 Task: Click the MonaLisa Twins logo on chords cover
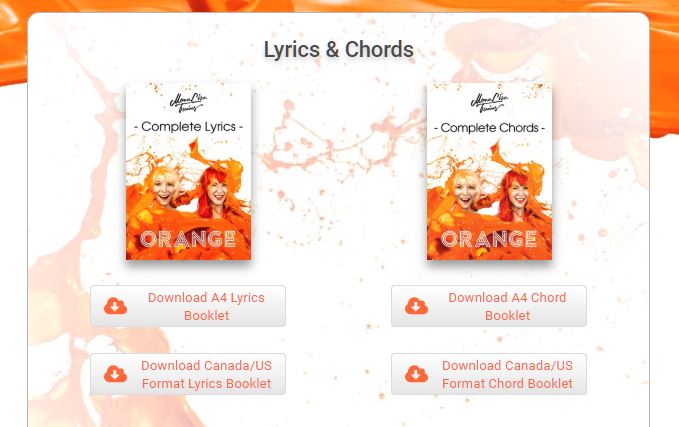pos(489,103)
